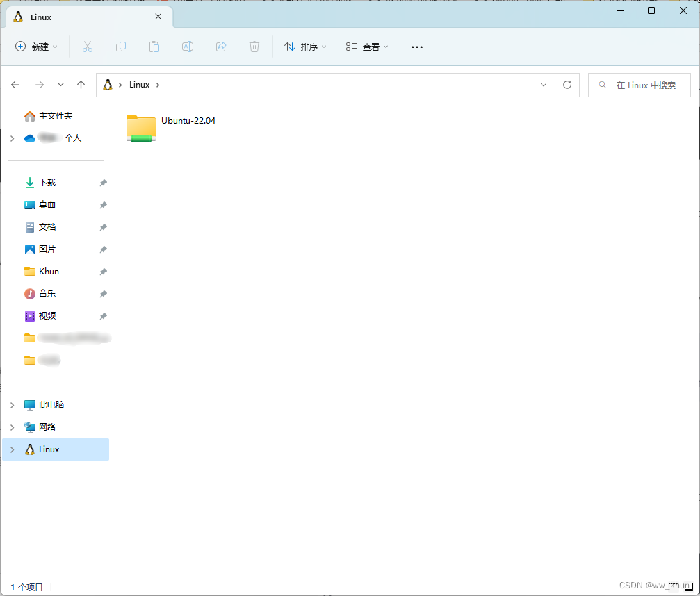Open the three-dots more options menu

(417, 47)
